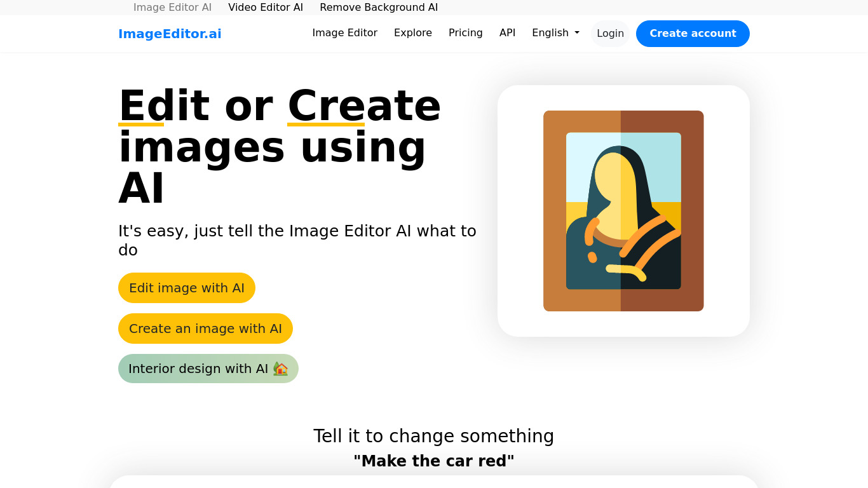Viewport: 868px width, 488px height.
Task: Open Interior design with AI button
Action: (x=208, y=369)
